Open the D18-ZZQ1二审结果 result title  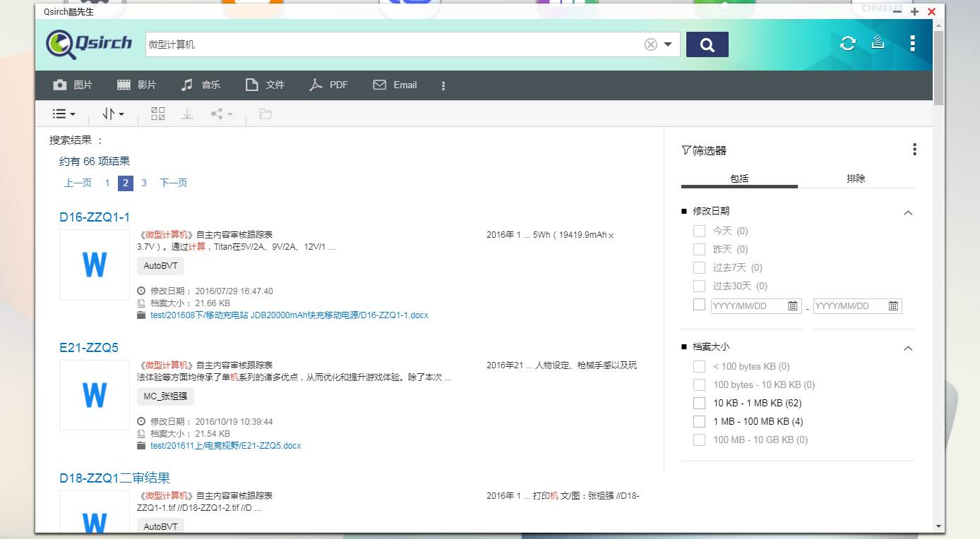click(x=115, y=478)
